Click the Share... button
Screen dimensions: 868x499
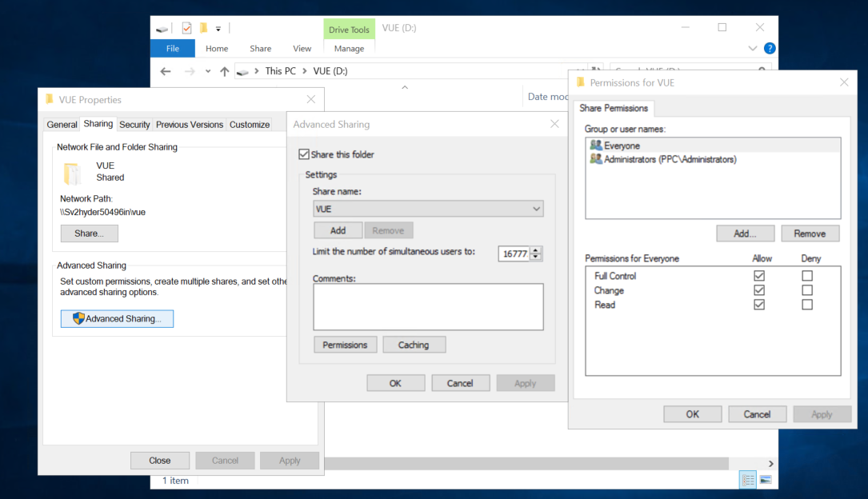[x=89, y=234]
